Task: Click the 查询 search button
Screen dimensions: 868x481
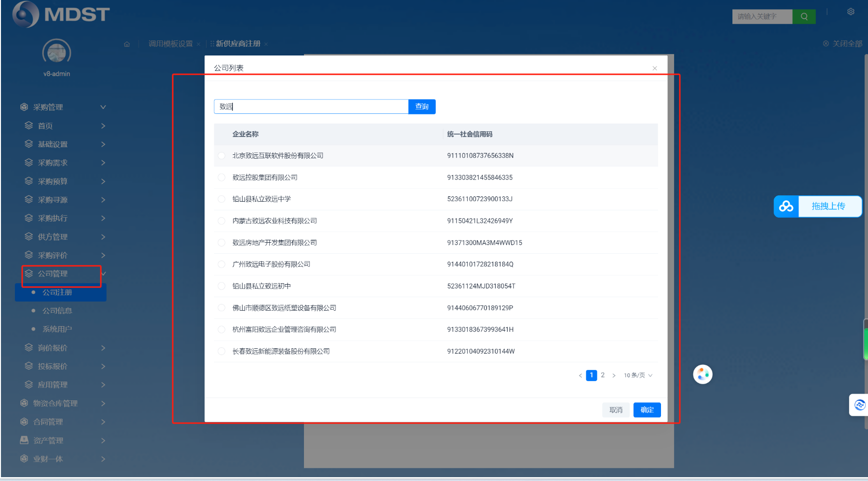Action: (x=422, y=107)
